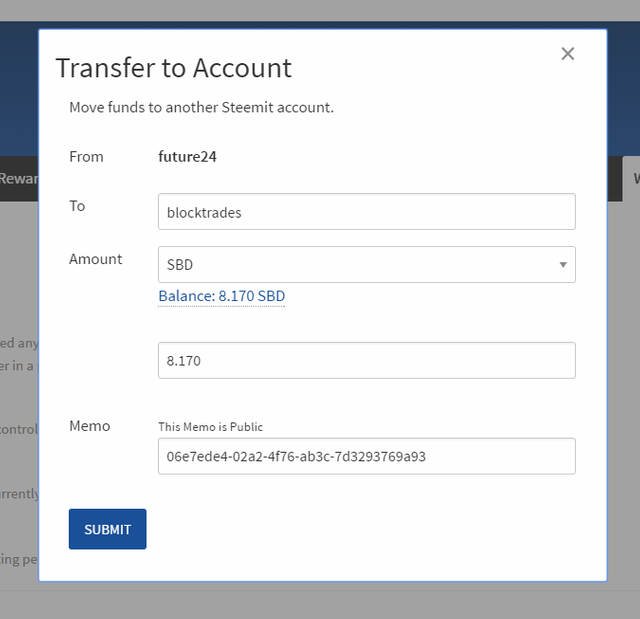Click 'Move funds to another Steemit account.' text
This screenshot has width=640, height=619.
tap(202, 107)
